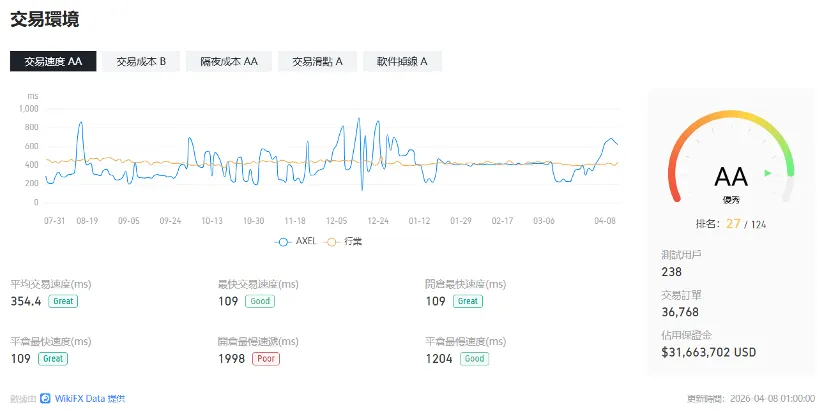Click the green gauge pointer arrow

point(767,173)
